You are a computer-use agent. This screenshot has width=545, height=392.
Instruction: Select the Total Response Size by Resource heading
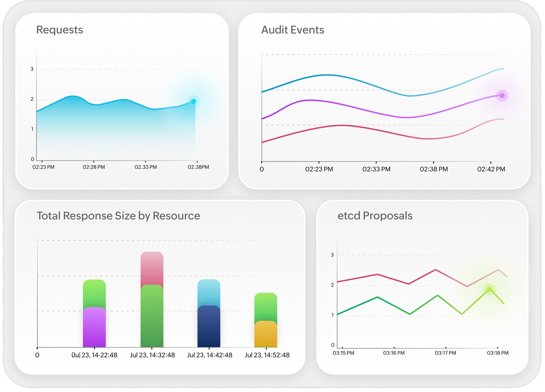click(118, 215)
